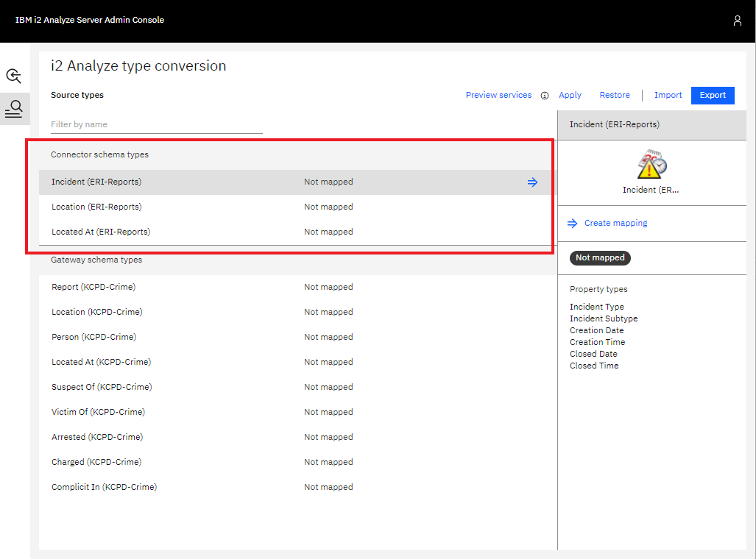Click the Export button
Viewport: 756px width, 559px height.
712,95
